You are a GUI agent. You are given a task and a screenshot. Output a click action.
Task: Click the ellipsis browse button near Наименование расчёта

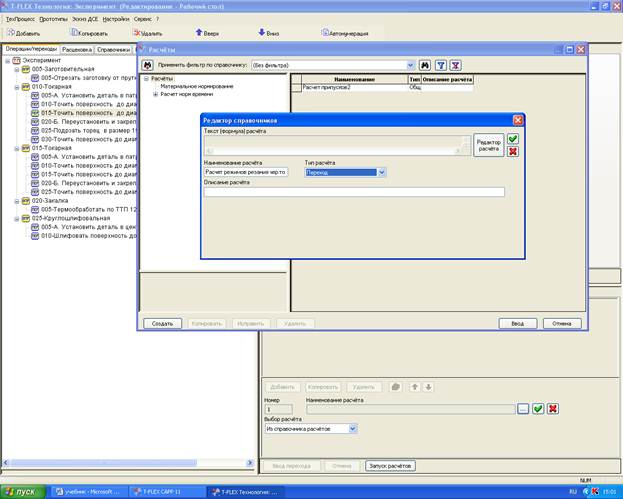coord(523,408)
